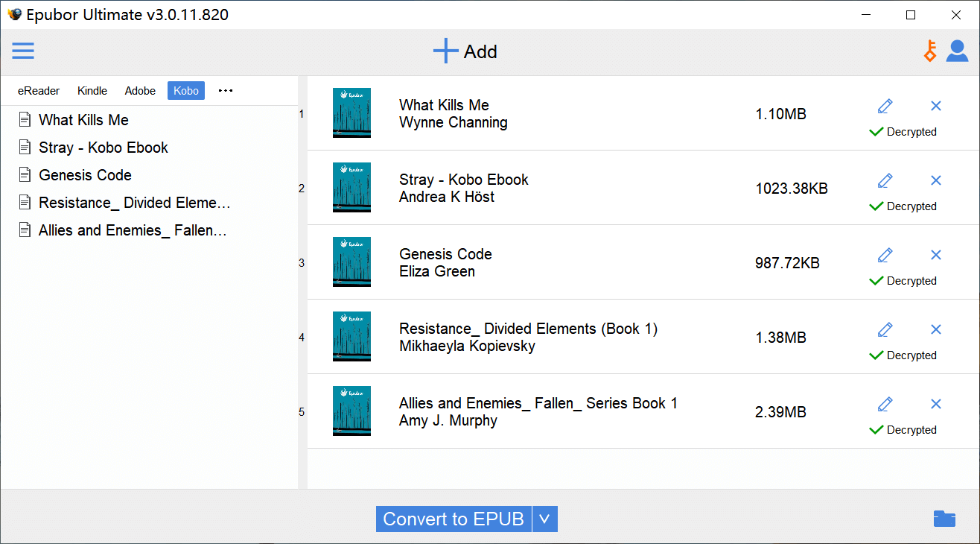This screenshot has width=980, height=544.
Task: Click cover thumbnail of Stray - Kobo Ebook
Action: click(351, 188)
